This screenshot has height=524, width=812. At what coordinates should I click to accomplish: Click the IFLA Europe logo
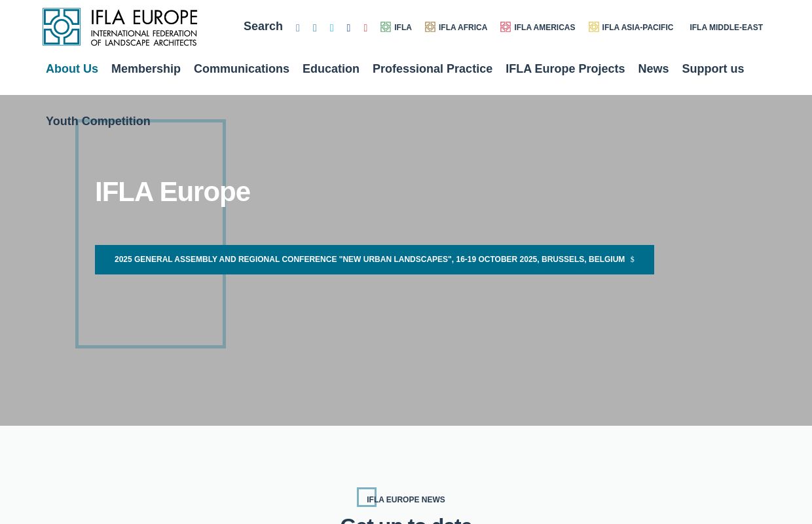click(120, 27)
